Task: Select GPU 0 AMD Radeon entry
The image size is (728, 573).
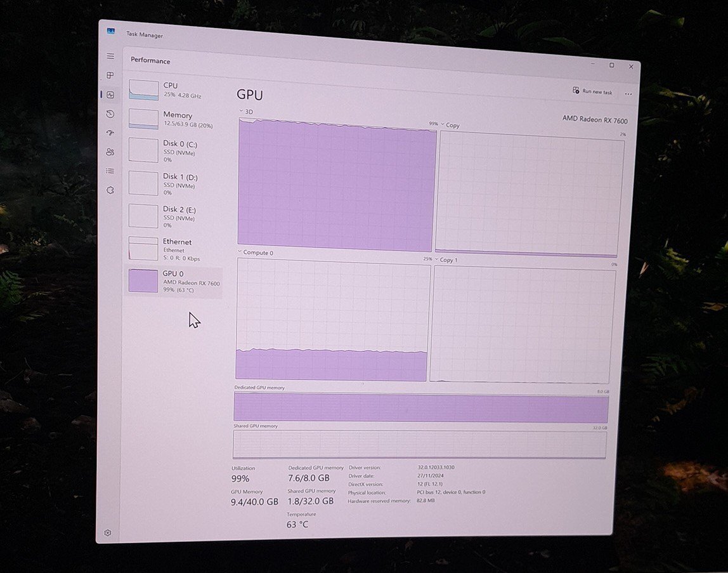Action: (174, 282)
